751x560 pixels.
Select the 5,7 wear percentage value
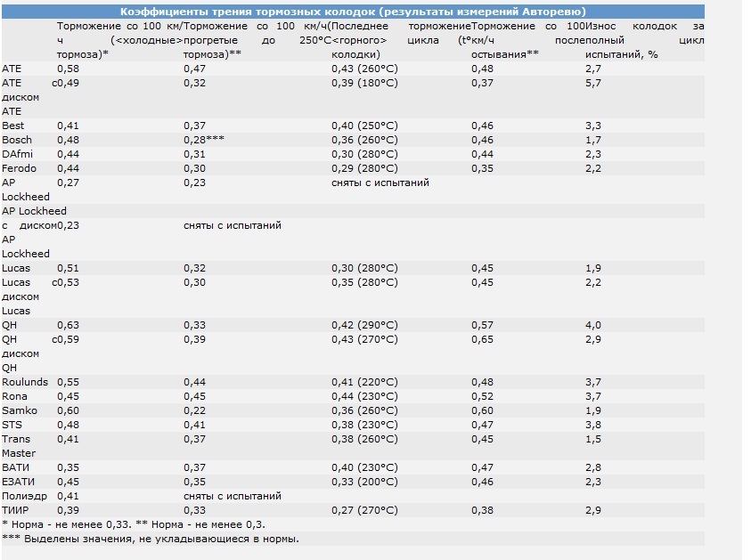(593, 83)
